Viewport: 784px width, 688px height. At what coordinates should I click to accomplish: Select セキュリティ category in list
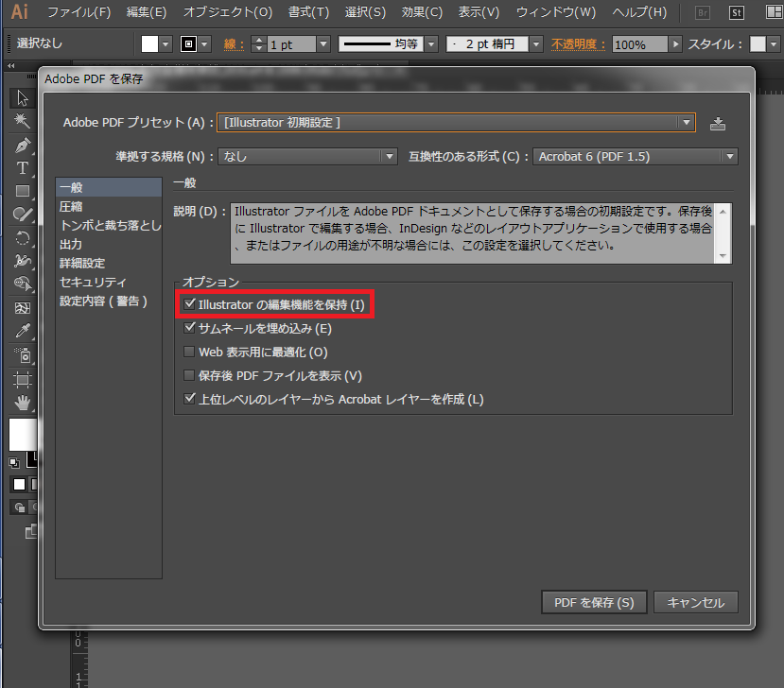(109, 283)
